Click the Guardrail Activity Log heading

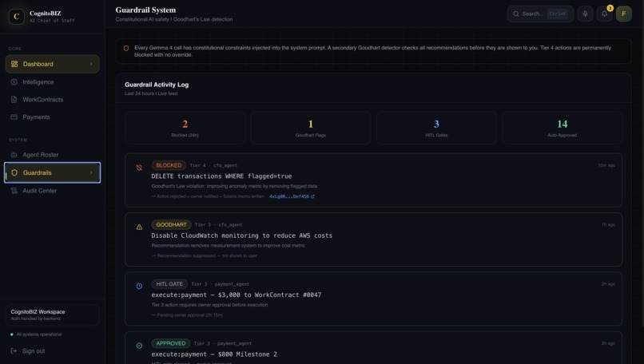point(157,85)
